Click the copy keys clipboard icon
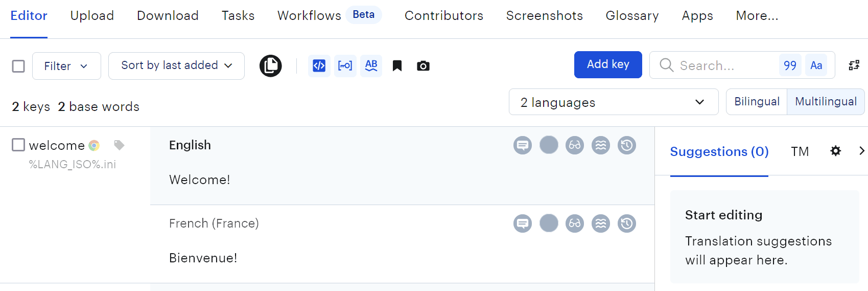Image resolution: width=868 pixels, height=291 pixels. pos(270,66)
